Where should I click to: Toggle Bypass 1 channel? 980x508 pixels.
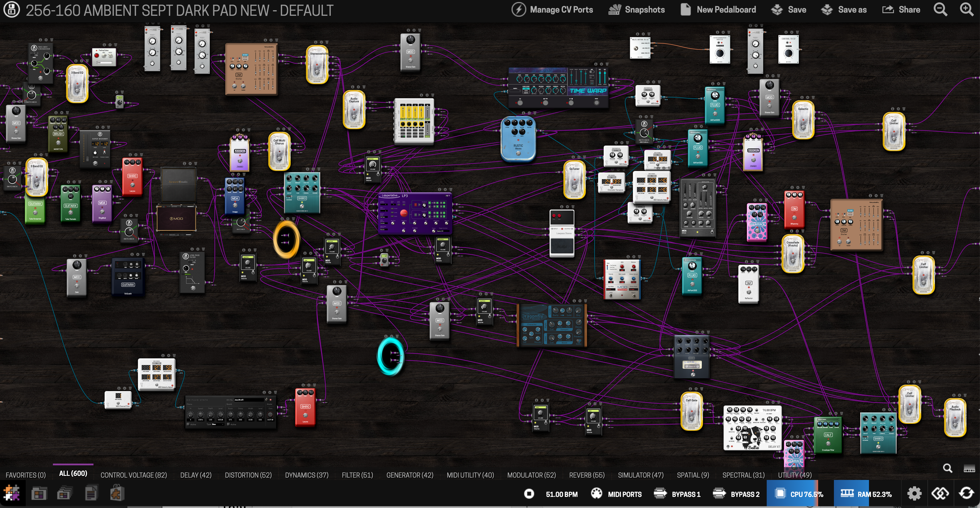677,494
